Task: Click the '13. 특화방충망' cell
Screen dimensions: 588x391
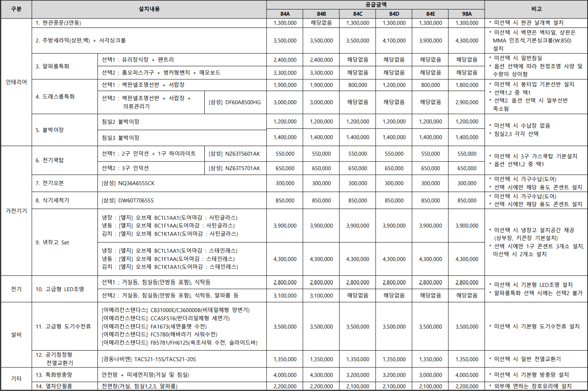Action: pos(64,375)
